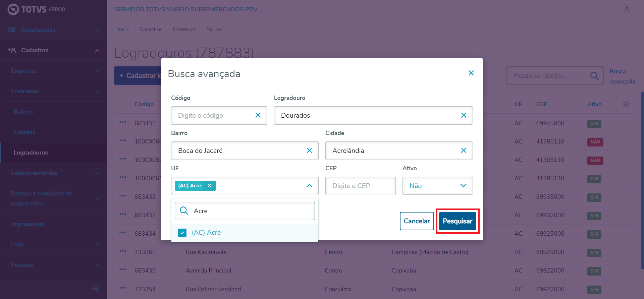Open Cidades in the sidebar
This screenshot has width=644, height=299.
24,132
